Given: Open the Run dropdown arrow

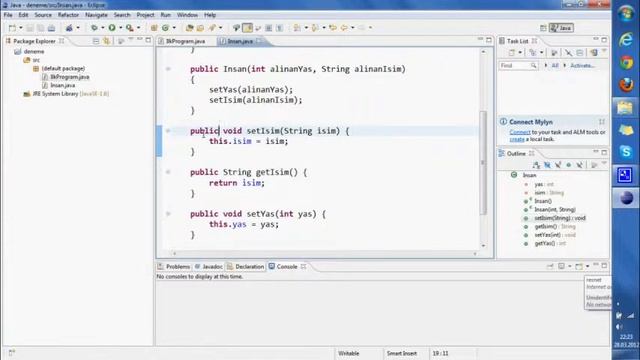Looking at the screenshot, I should point(120,28).
